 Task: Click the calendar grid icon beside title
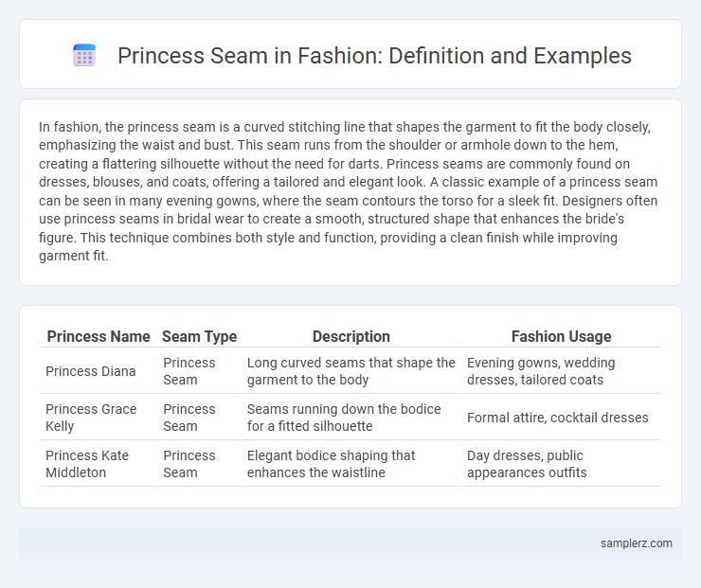84,56
